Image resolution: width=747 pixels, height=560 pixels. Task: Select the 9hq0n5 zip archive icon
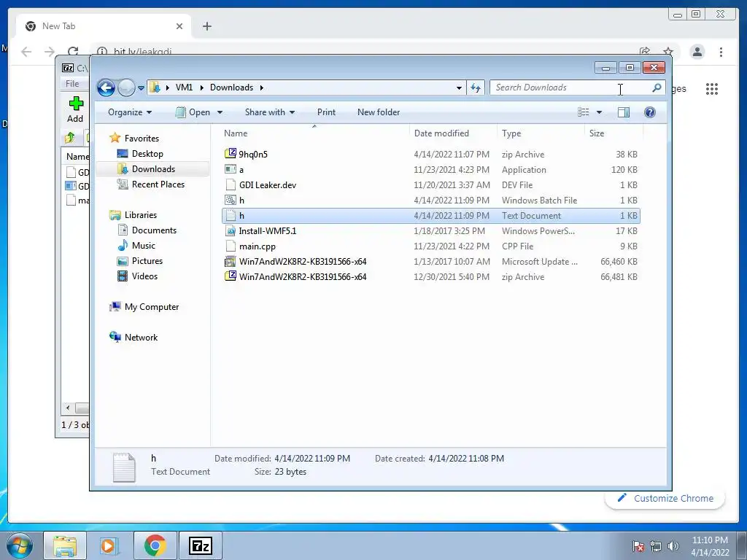(x=231, y=154)
